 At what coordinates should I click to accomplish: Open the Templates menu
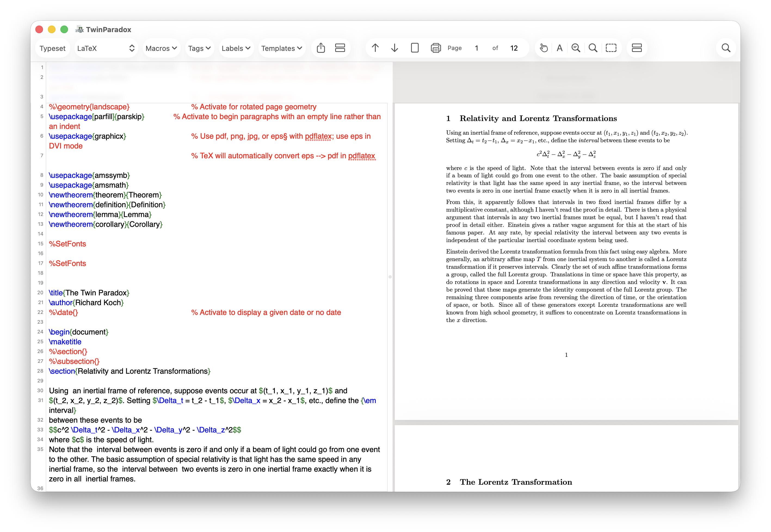pos(281,48)
